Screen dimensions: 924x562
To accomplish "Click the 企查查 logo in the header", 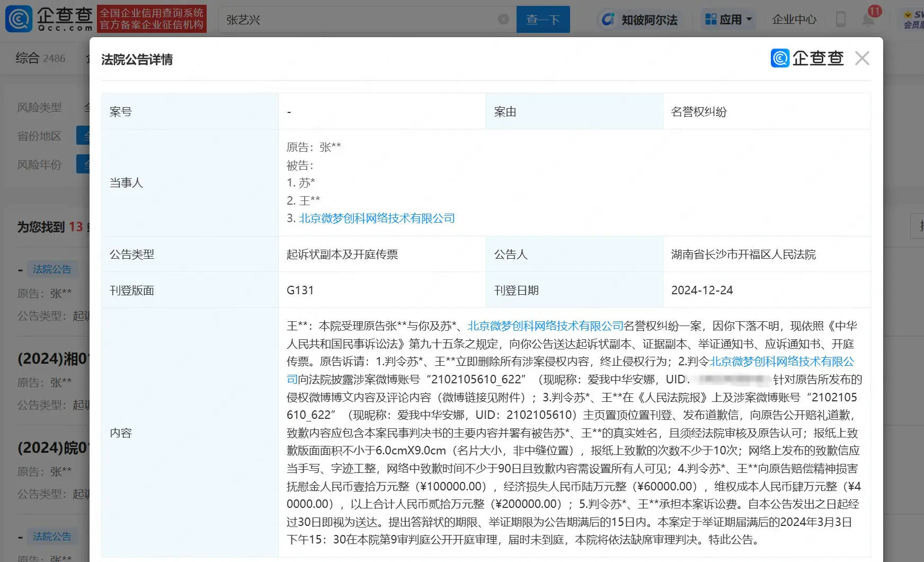I will 49,19.
